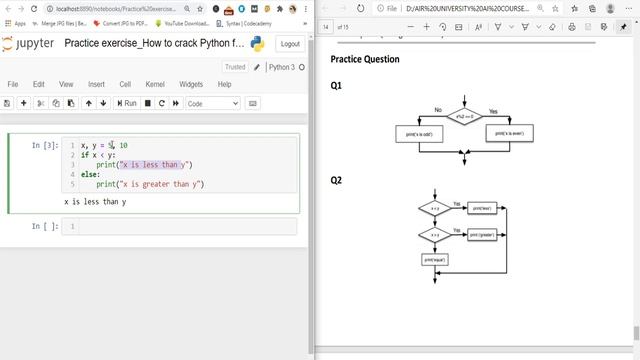This screenshot has width=640, height=360.
Task: Click the empty code cell input
Action: tap(187, 226)
